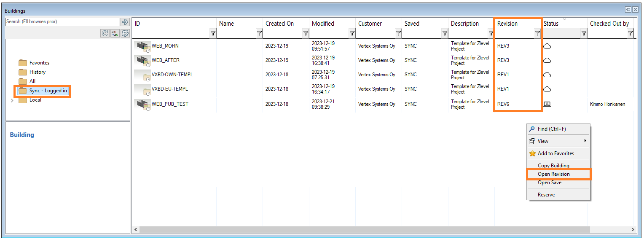Click lock status icon for WEB_PUB_TEST

point(547,104)
